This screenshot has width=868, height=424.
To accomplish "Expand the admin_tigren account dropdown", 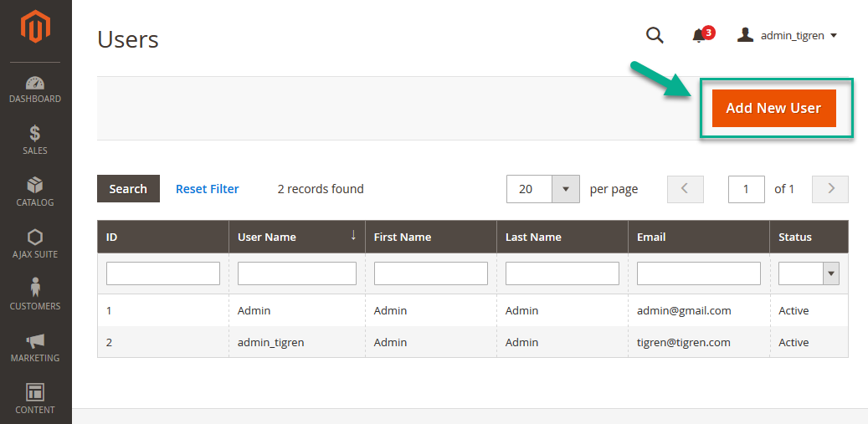I will pyautogui.click(x=787, y=35).
